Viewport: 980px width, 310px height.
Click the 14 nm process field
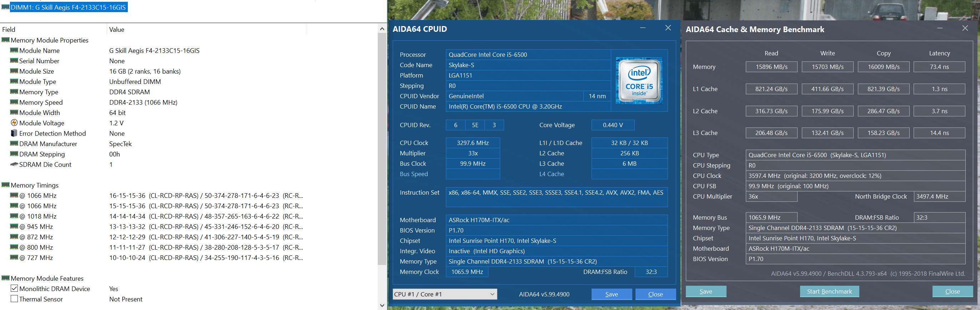pos(597,96)
